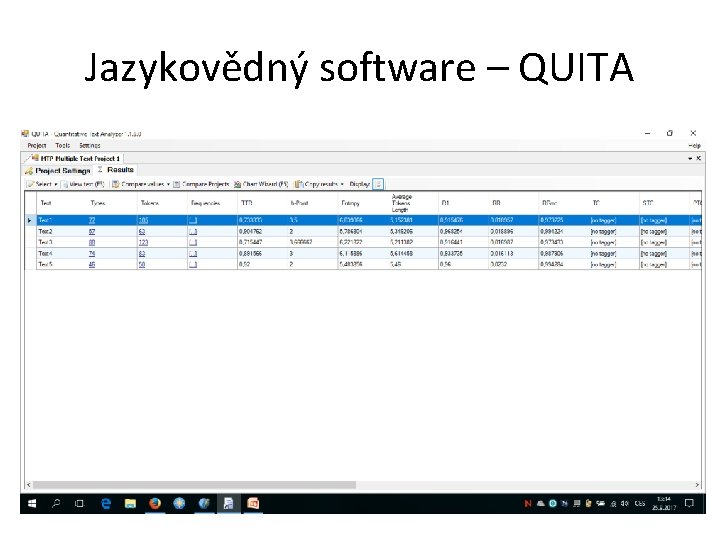Open the document tab list dropdown arrow
This screenshot has width=720, height=540.
pos(690,158)
